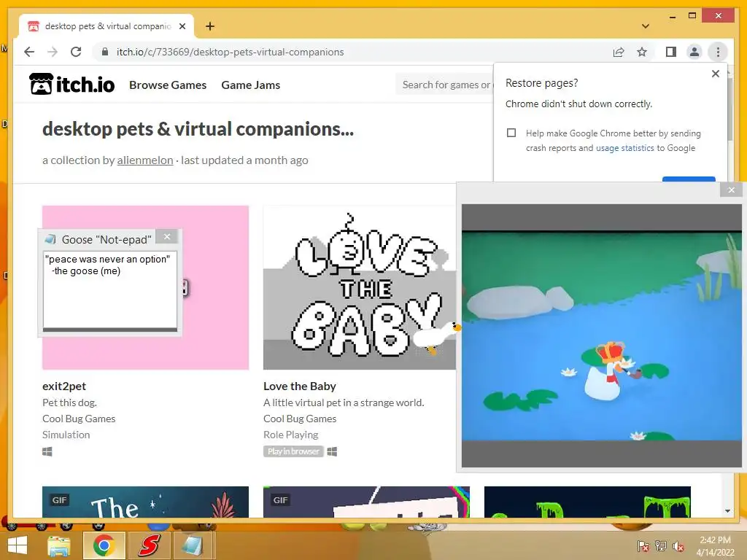Maximize the Chrome window
Viewport: 747px width, 560px height.
692,16
